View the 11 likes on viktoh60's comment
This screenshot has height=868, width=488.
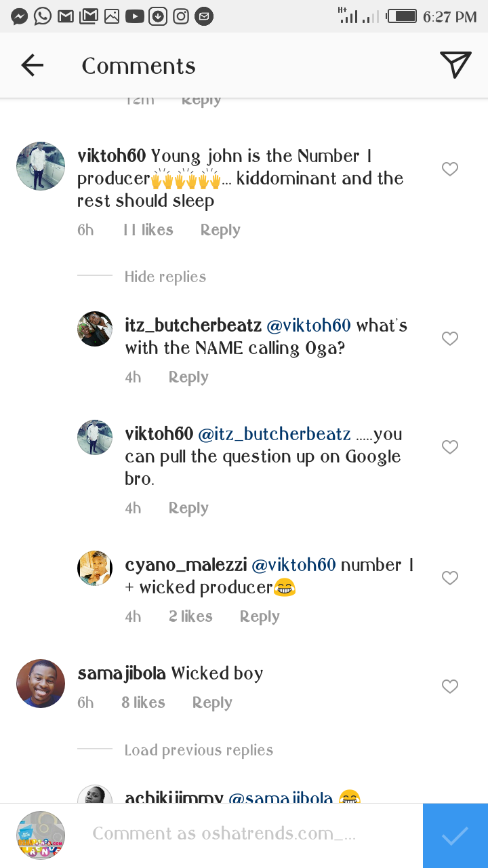coord(148,230)
